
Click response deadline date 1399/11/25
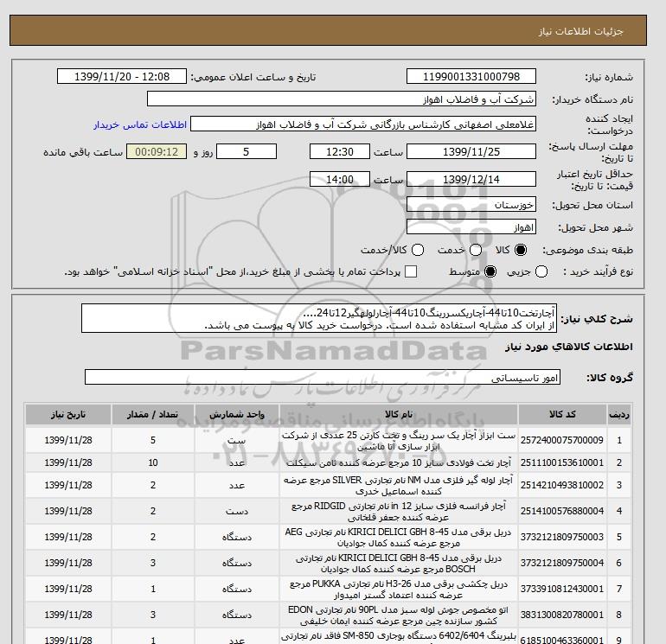coord(471,151)
